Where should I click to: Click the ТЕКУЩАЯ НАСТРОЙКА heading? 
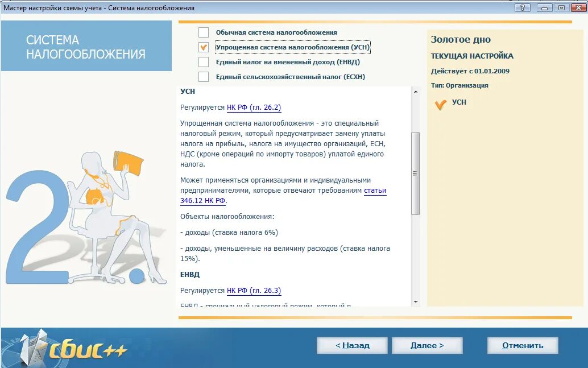pyautogui.click(x=472, y=56)
